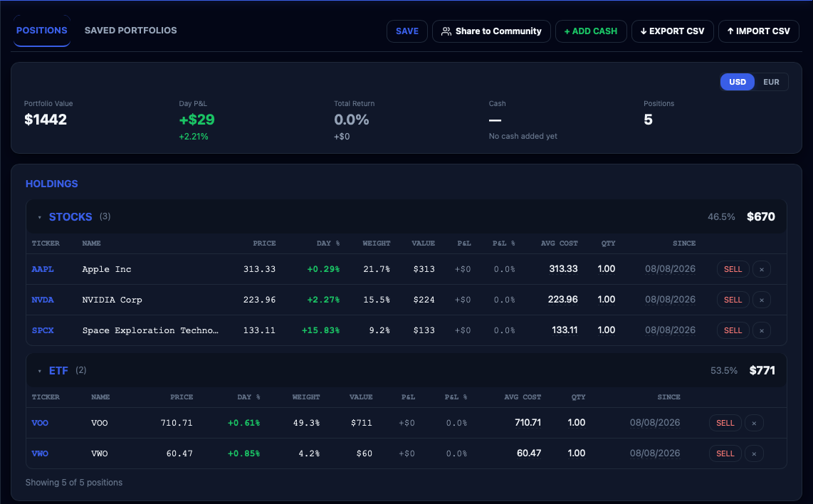This screenshot has width=813, height=504.
Task: Export positions as CSV
Action: (x=672, y=31)
